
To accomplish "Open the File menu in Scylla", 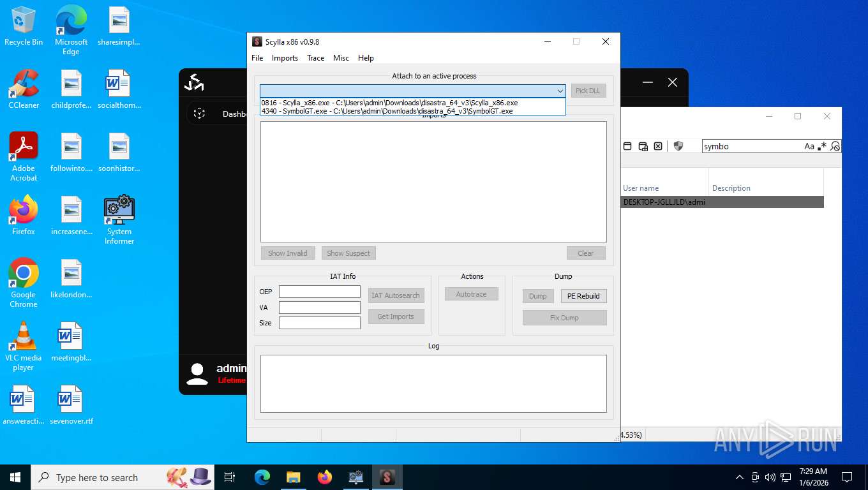I will [x=257, y=58].
